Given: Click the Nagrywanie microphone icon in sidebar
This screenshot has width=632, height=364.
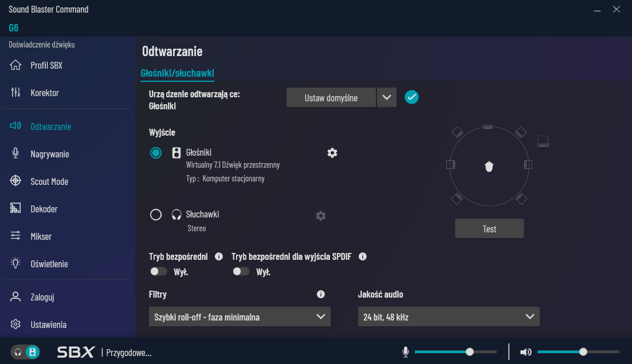Looking at the screenshot, I should (15, 153).
